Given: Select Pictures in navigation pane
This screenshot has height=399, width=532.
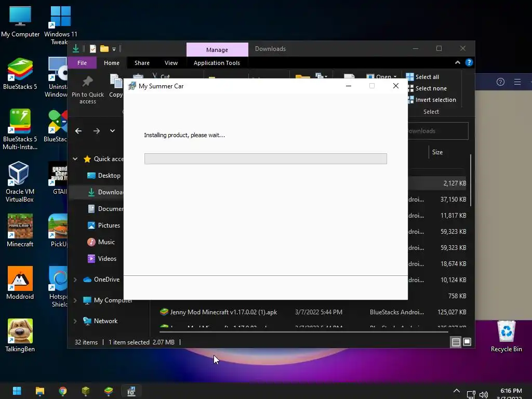Looking at the screenshot, I should (x=103, y=225).
